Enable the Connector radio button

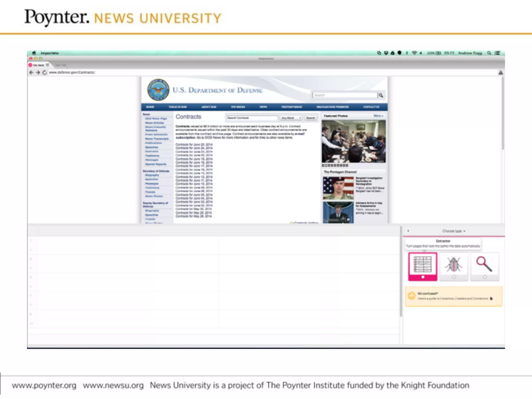485,277
